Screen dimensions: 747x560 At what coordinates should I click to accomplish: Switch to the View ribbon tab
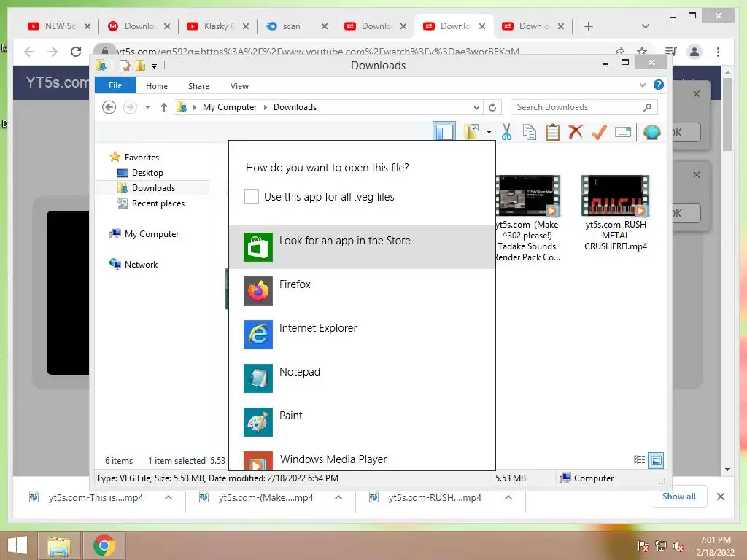tap(239, 86)
